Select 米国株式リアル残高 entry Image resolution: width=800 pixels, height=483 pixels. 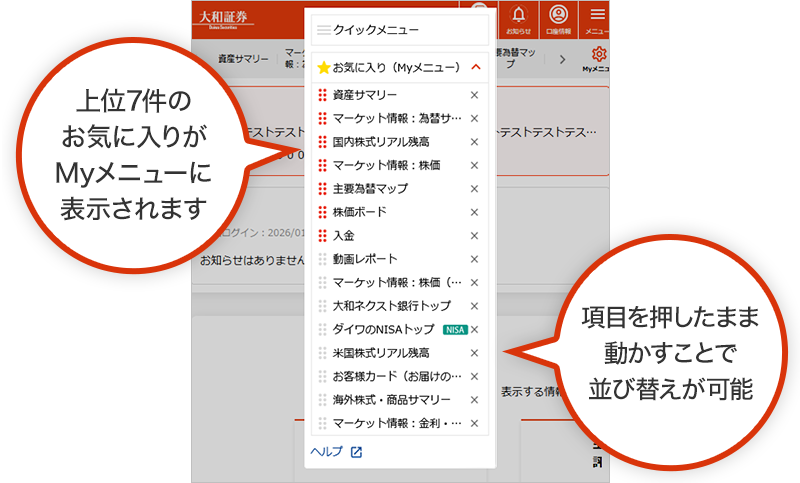tap(381, 353)
